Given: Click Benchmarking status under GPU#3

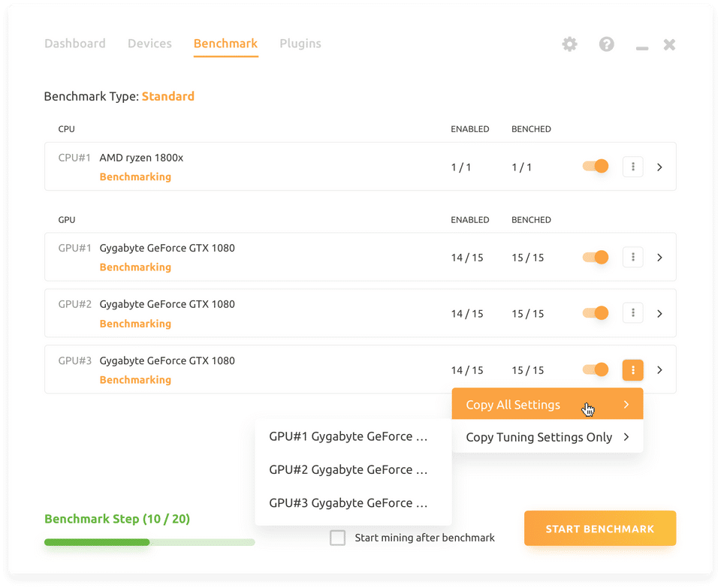Looking at the screenshot, I should (135, 380).
